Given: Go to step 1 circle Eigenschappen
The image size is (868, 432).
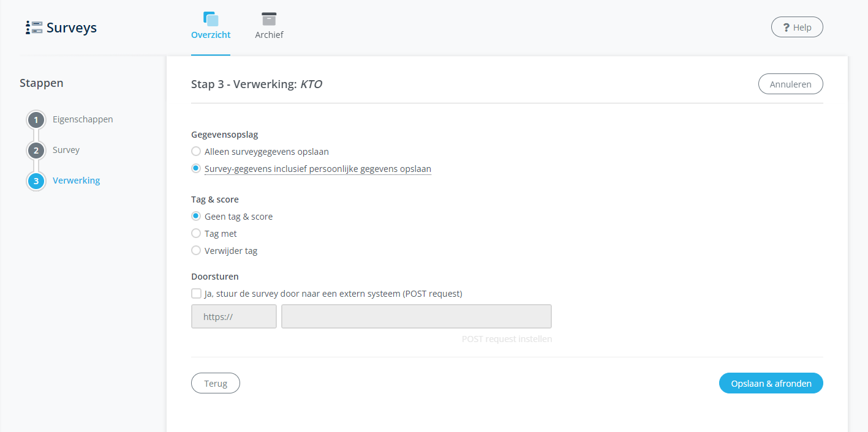Looking at the screenshot, I should [x=36, y=119].
